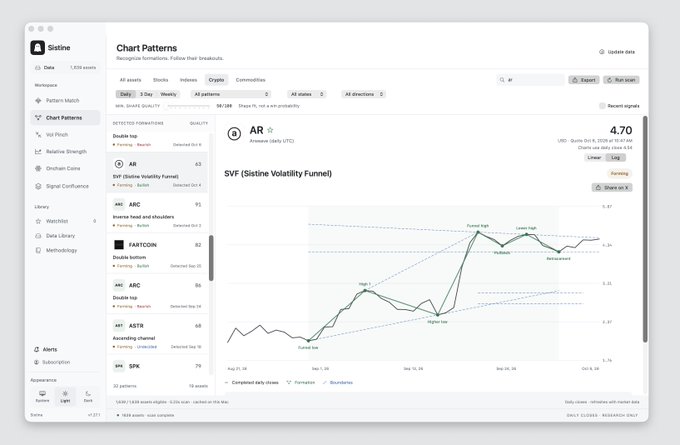Switch to All assets tab
The image size is (680, 445).
(x=131, y=80)
